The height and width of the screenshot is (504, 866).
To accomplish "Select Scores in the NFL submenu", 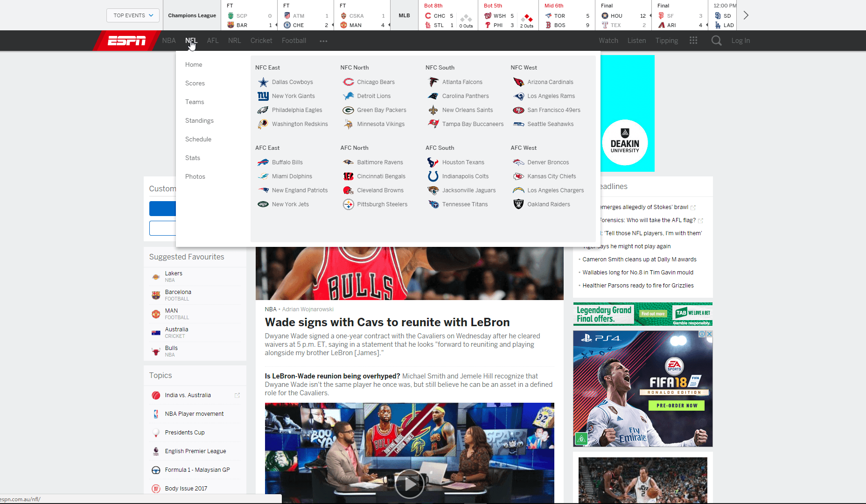I will (x=195, y=83).
